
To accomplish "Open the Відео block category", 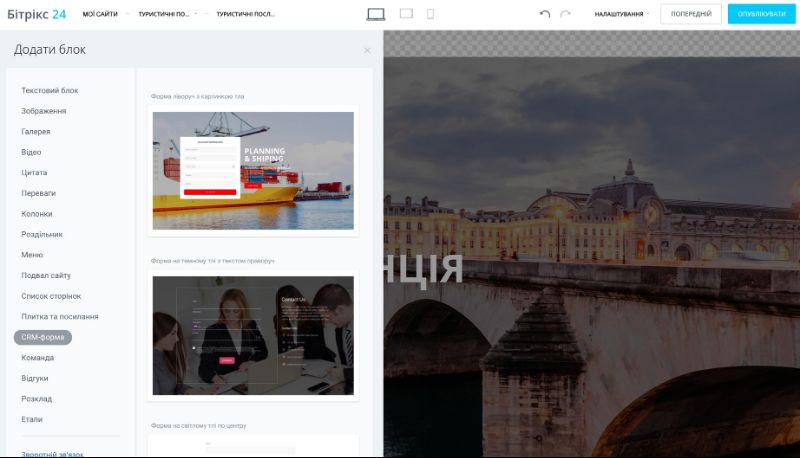I will [x=31, y=152].
